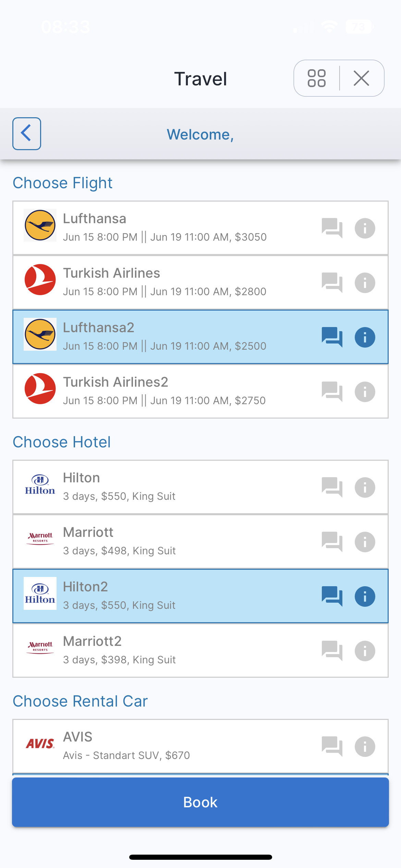Tap the Turkish Airlines logo thumbnail
Viewport: 401px width, 868px height.
point(40,280)
